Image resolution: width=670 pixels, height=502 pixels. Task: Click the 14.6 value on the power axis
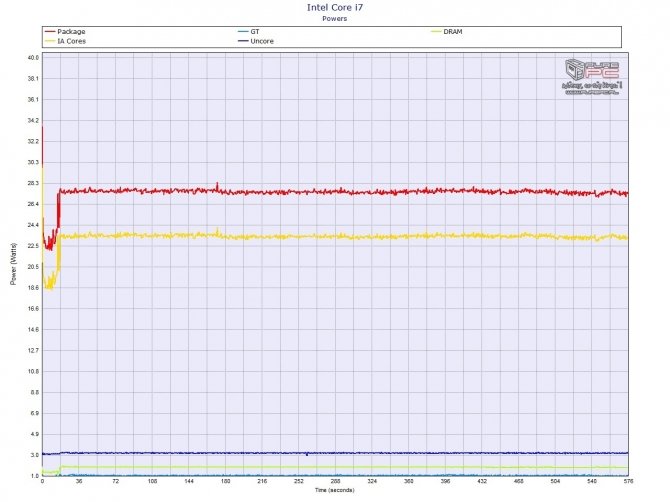33,330
